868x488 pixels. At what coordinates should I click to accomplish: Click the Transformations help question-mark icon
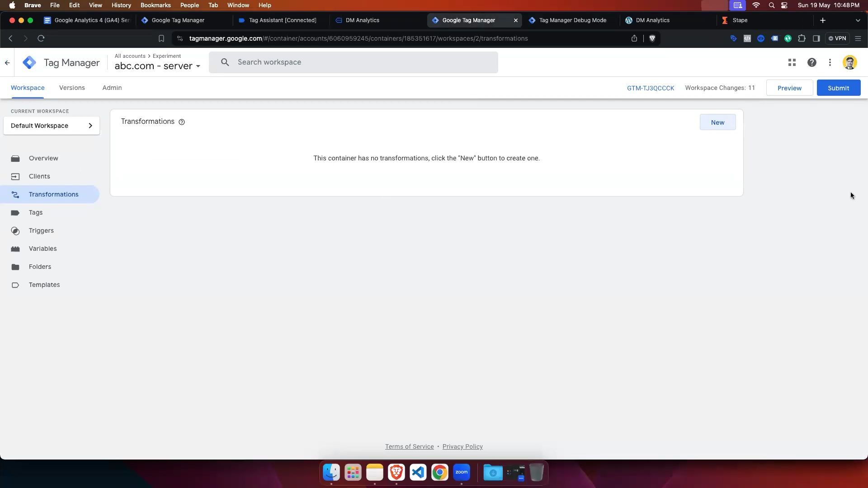click(182, 122)
